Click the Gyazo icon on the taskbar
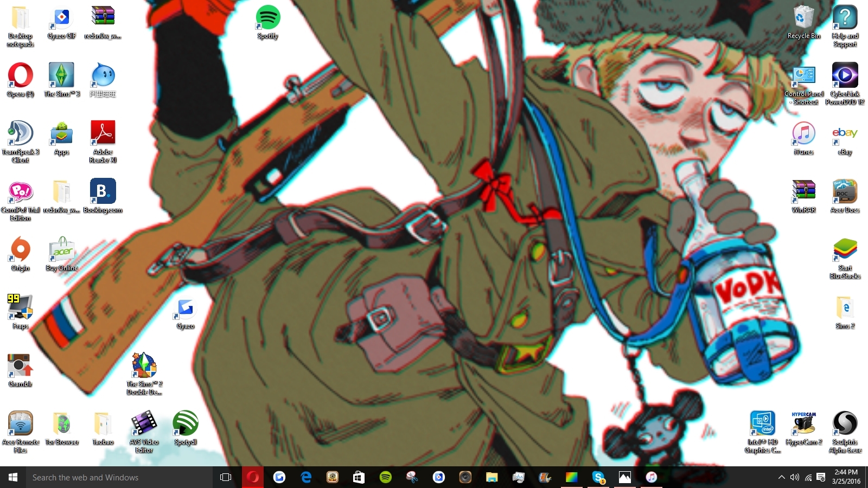 pos(279,477)
